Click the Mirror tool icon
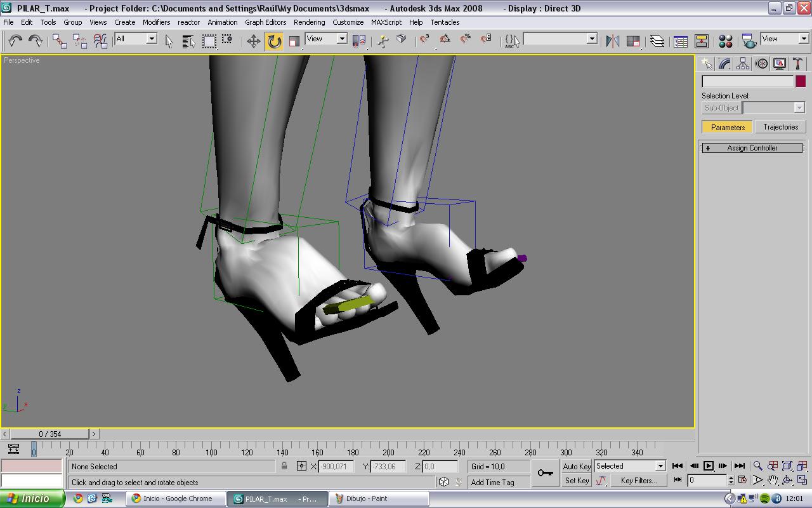Image resolution: width=812 pixels, height=508 pixels. 612,41
